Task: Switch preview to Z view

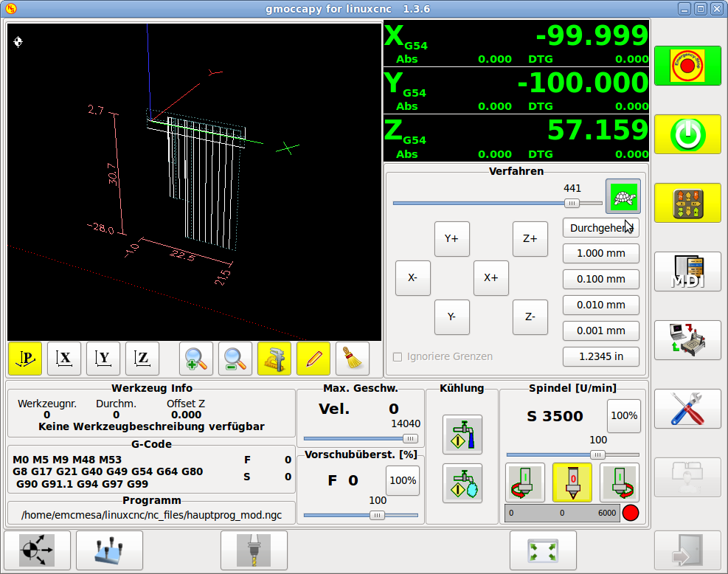Action: point(142,359)
